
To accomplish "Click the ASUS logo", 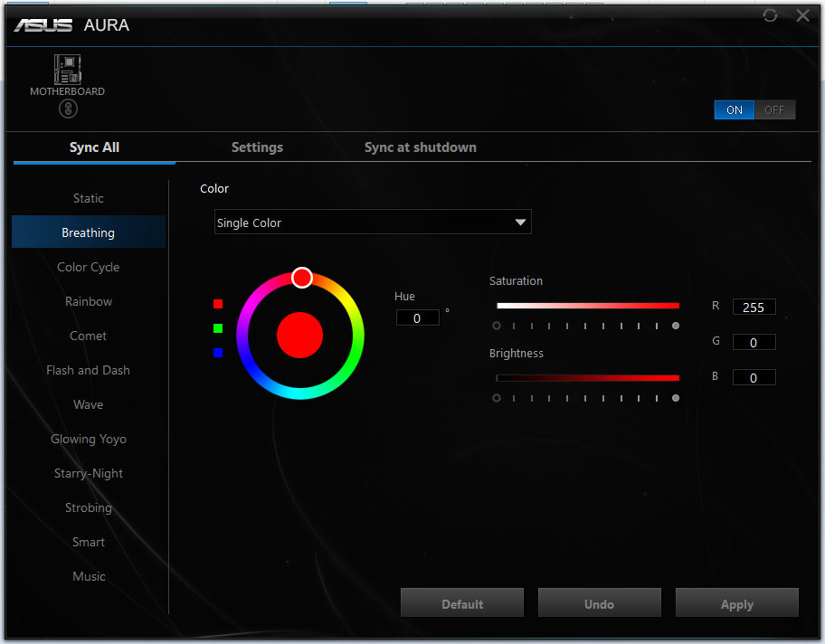I will click(43, 24).
